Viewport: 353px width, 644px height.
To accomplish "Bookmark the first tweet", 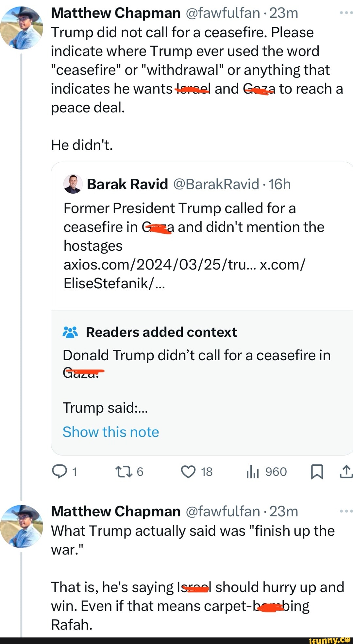I will coord(317,472).
